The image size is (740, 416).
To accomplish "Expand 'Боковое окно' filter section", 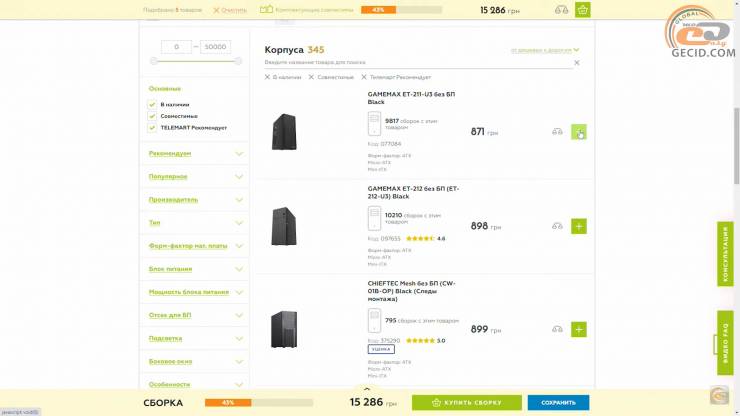I will point(195,362).
